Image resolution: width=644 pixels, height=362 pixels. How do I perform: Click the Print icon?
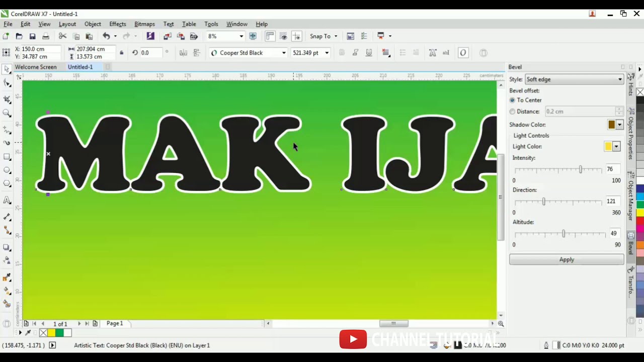coord(46,36)
